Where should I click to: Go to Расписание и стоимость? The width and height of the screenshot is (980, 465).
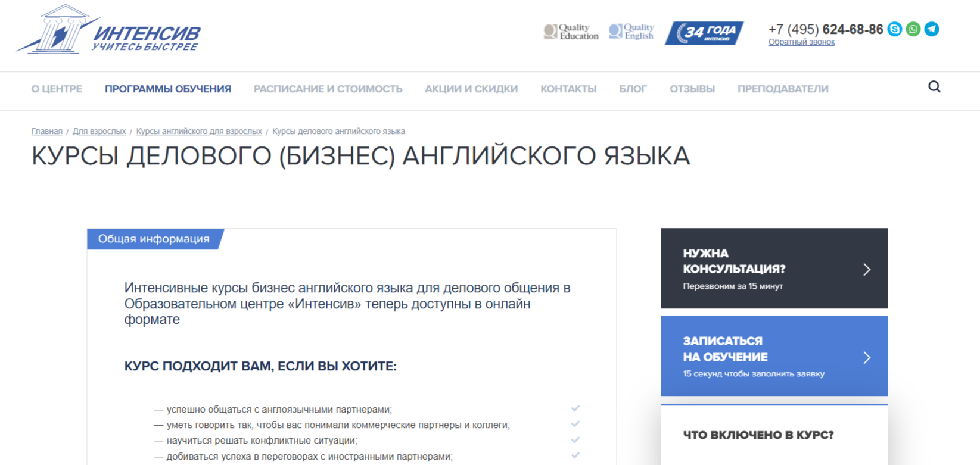(x=328, y=89)
